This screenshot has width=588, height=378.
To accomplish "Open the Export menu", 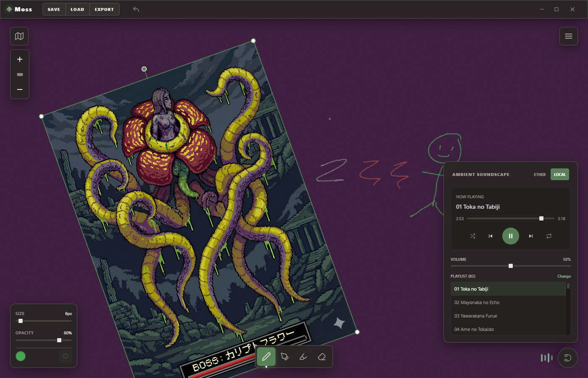I will pos(104,9).
